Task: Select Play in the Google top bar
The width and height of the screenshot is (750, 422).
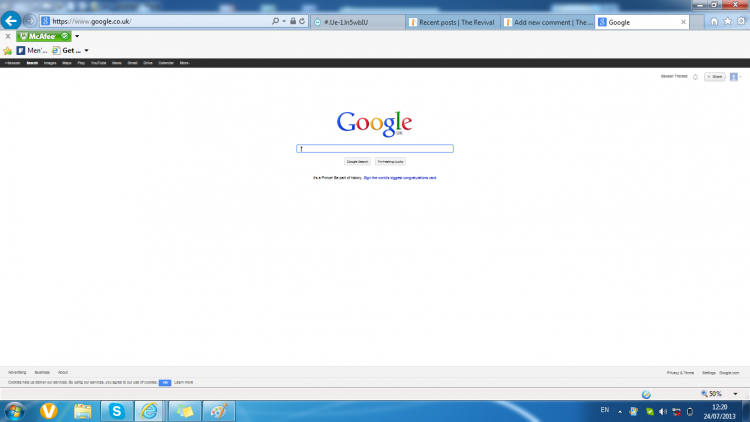Action: pyautogui.click(x=81, y=63)
